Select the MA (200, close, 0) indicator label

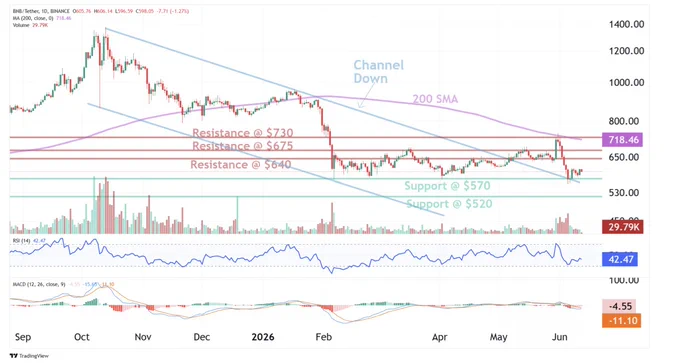click(33, 18)
